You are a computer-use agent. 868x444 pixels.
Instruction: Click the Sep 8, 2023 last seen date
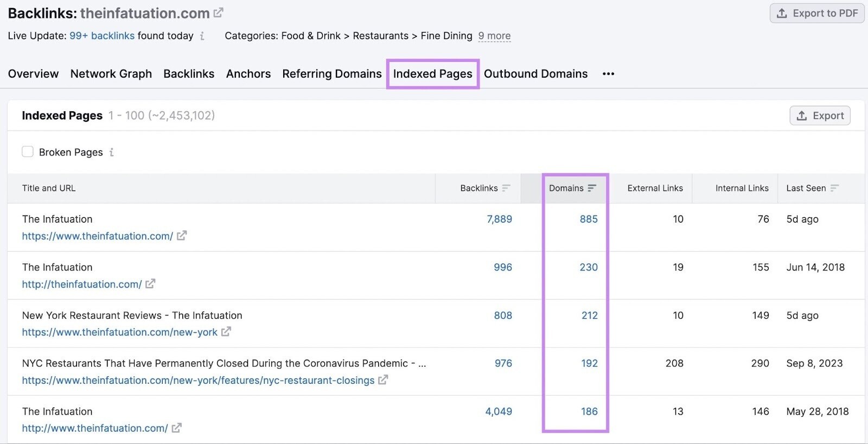click(x=814, y=363)
